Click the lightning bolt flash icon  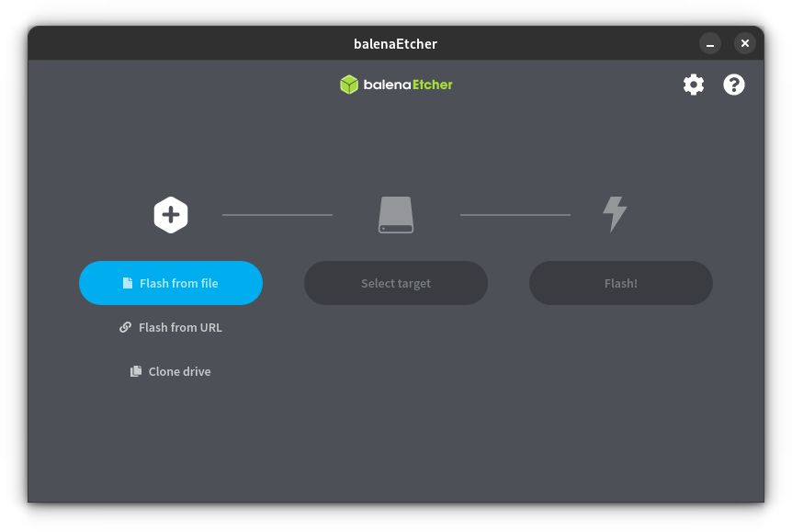pyautogui.click(x=615, y=214)
